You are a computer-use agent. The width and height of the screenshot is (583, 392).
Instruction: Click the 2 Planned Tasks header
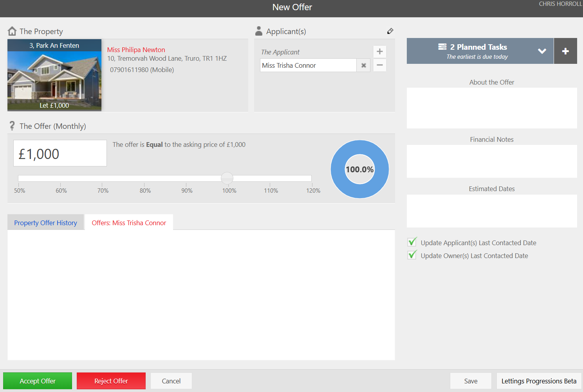(x=480, y=51)
